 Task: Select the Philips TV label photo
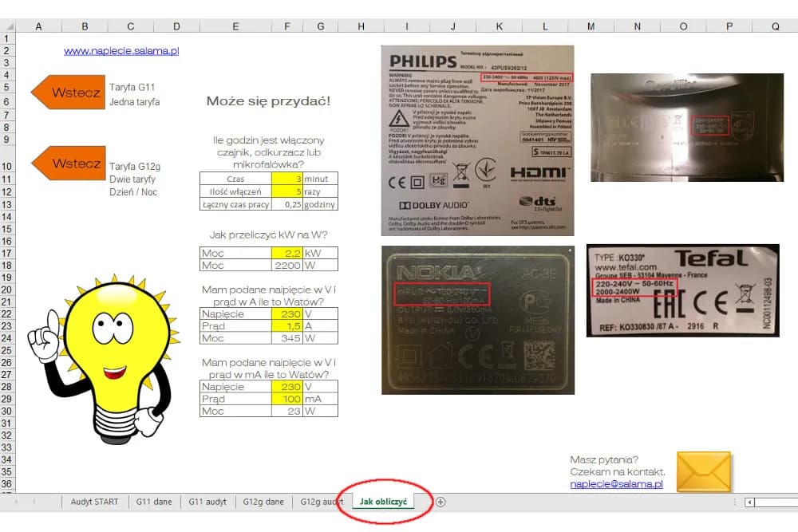coord(477,140)
